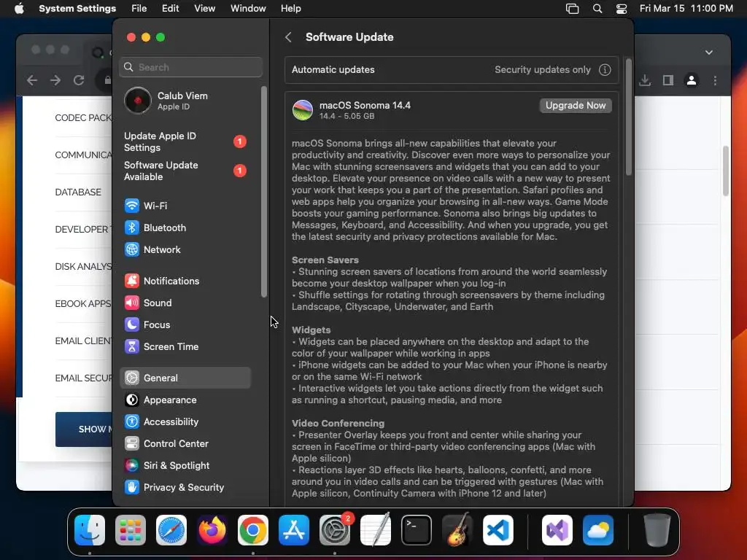Click the macOS Sonoma installer icon
This screenshot has height=560, width=747.
coord(303,110)
